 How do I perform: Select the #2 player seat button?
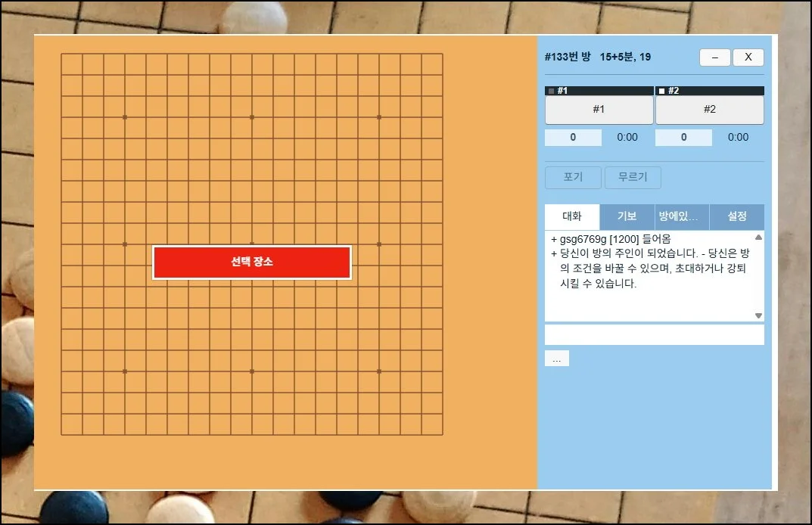click(709, 110)
